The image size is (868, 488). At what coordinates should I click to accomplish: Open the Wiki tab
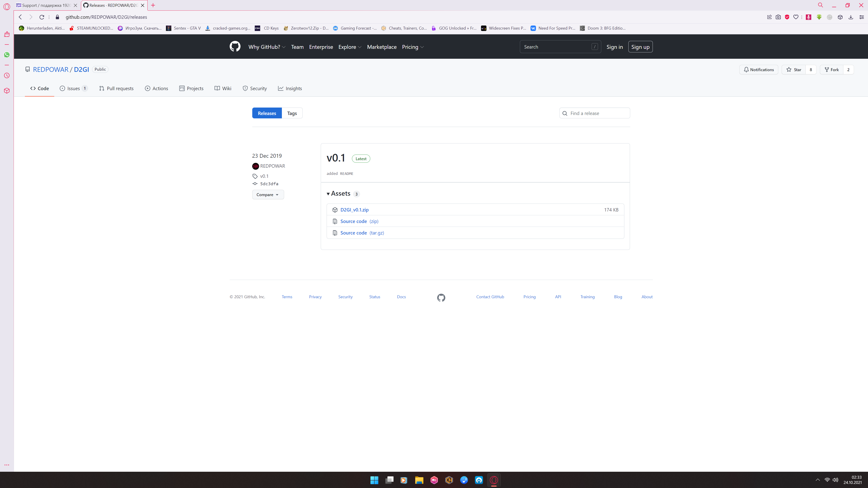(223, 88)
